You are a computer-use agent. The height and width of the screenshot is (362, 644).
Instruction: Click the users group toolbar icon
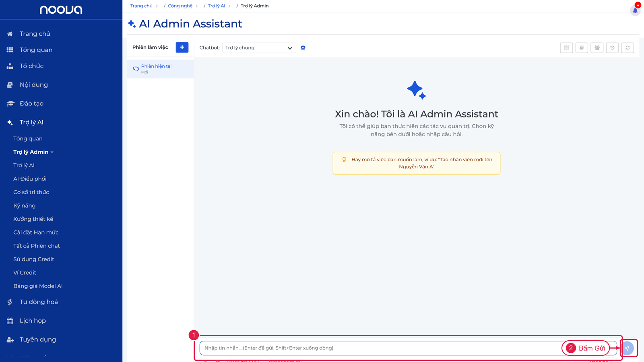(597, 47)
